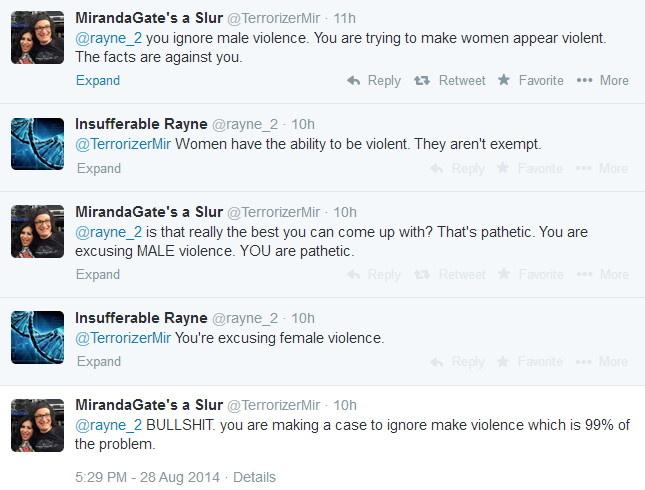Open Insufferable Rayne's DNA avatar thumbnail
Image resolution: width=645 pixels, height=490 pixels.
(x=37, y=143)
